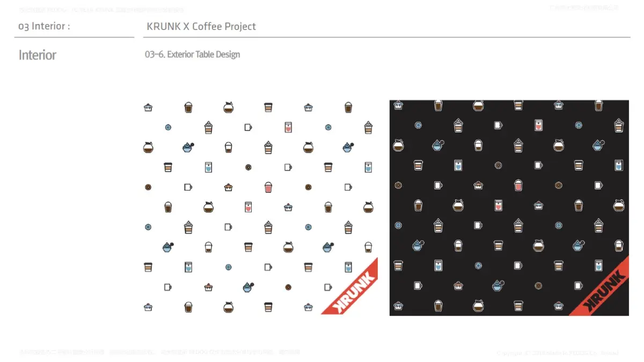The height and width of the screenshot is (362, 644).
Task: Click blue coffee bag above black-pattern KRUNK banner
Action: [598, 265]
